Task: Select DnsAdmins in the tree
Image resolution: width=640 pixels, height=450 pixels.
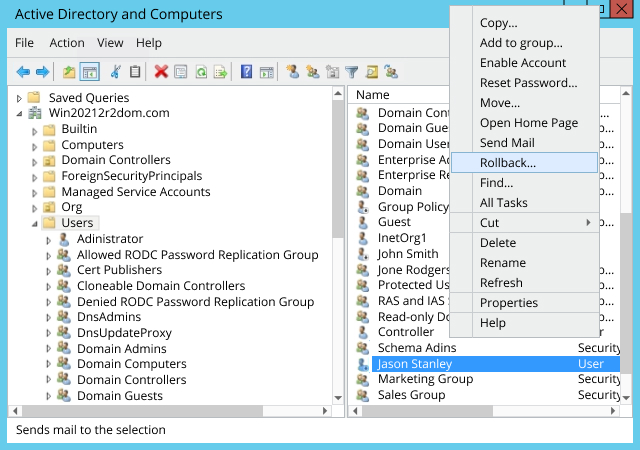Action: pyautogui.click(x=109, y=317)
